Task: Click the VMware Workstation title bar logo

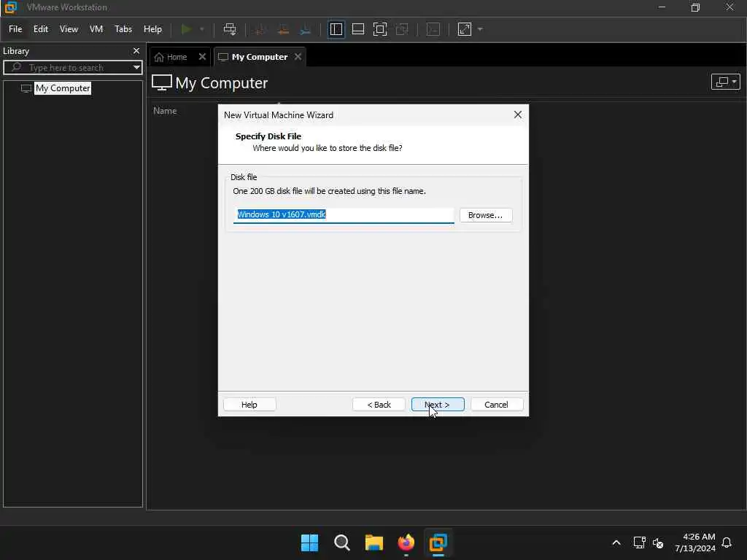Action: [x=10, y=7]
